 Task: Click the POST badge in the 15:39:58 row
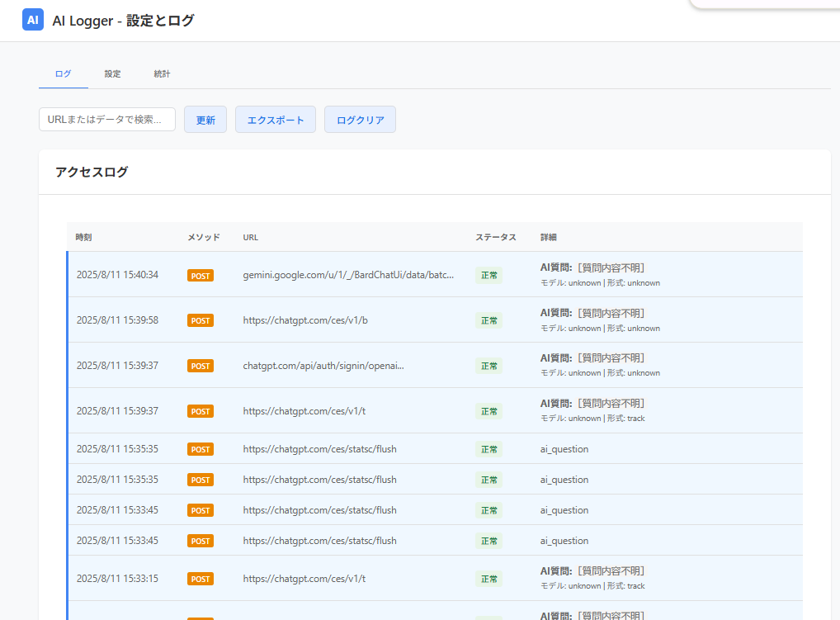point(201,320)
